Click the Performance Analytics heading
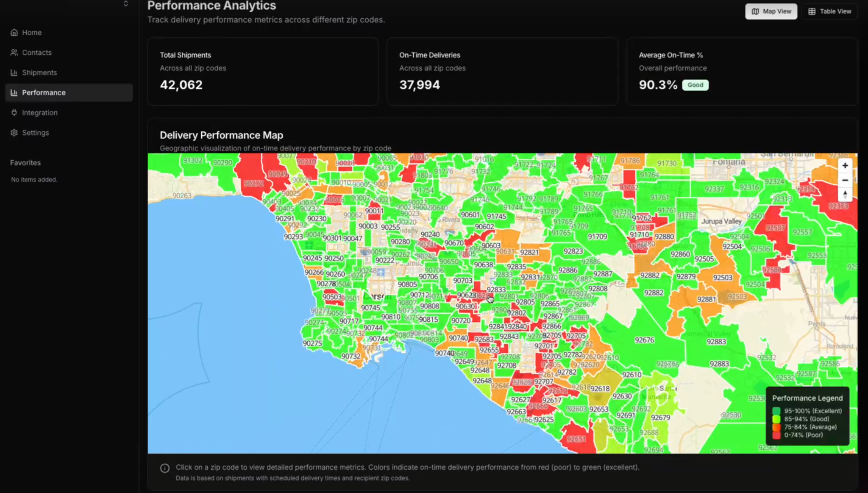 point(211,6)
